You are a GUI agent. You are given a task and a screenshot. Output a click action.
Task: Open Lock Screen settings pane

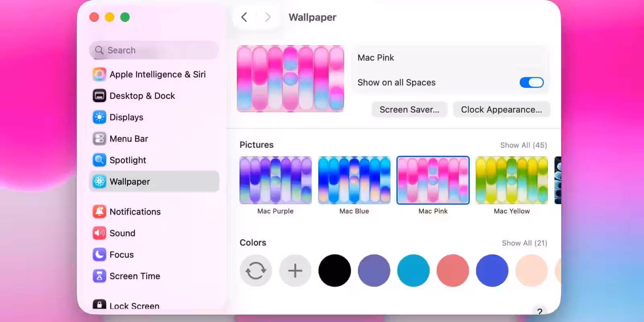134,306
